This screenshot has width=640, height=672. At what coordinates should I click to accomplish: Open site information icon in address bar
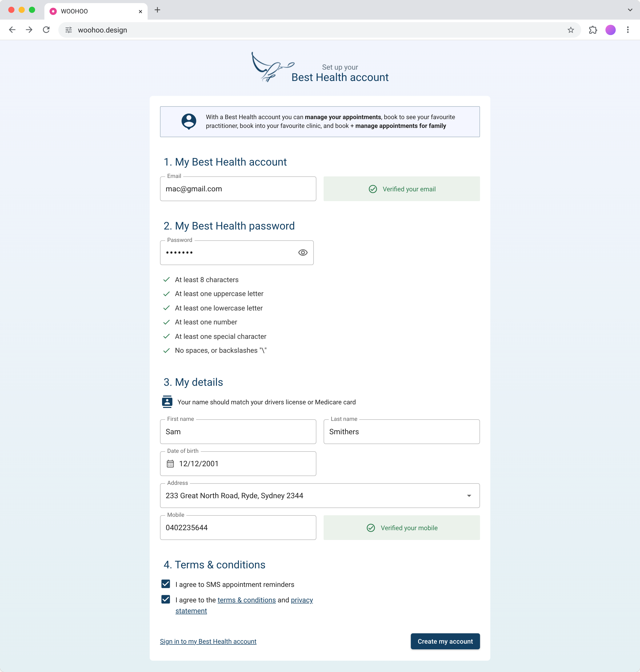pos(69,30)
